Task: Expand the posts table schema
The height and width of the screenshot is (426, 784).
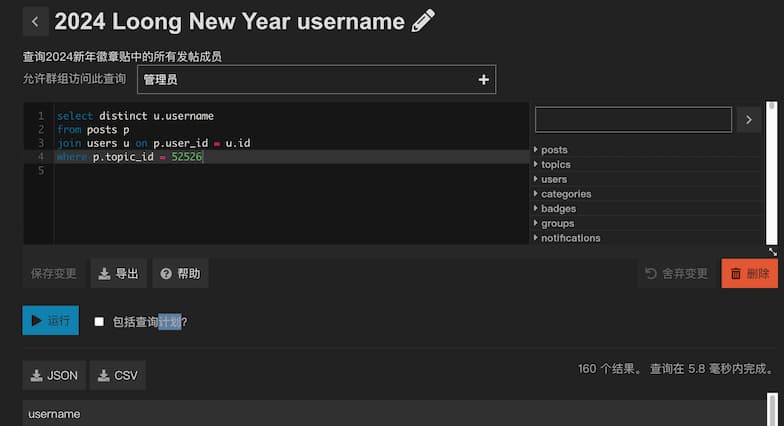Action: [x=553, y=150]
